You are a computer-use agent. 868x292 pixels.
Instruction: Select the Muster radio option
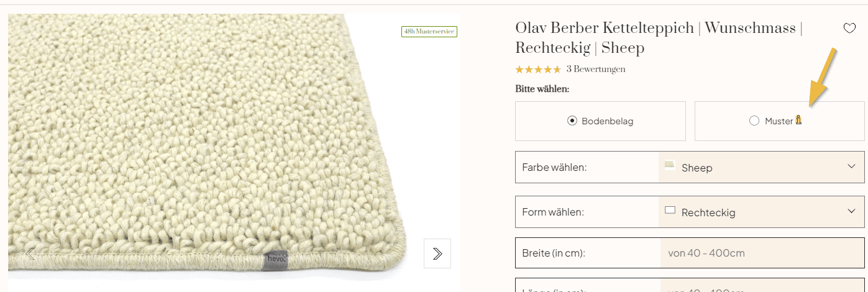point(754,121)
